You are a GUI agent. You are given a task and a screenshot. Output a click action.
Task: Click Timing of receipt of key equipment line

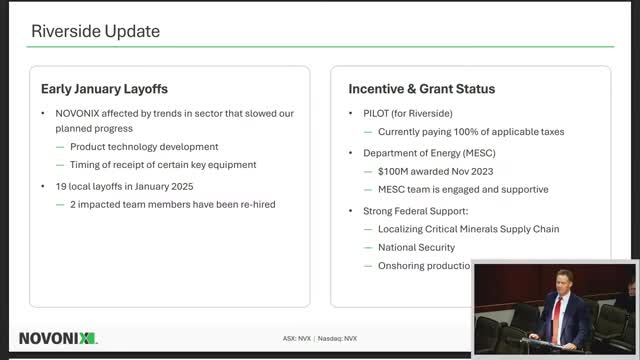pyautogui.click(x=163, y=165)
